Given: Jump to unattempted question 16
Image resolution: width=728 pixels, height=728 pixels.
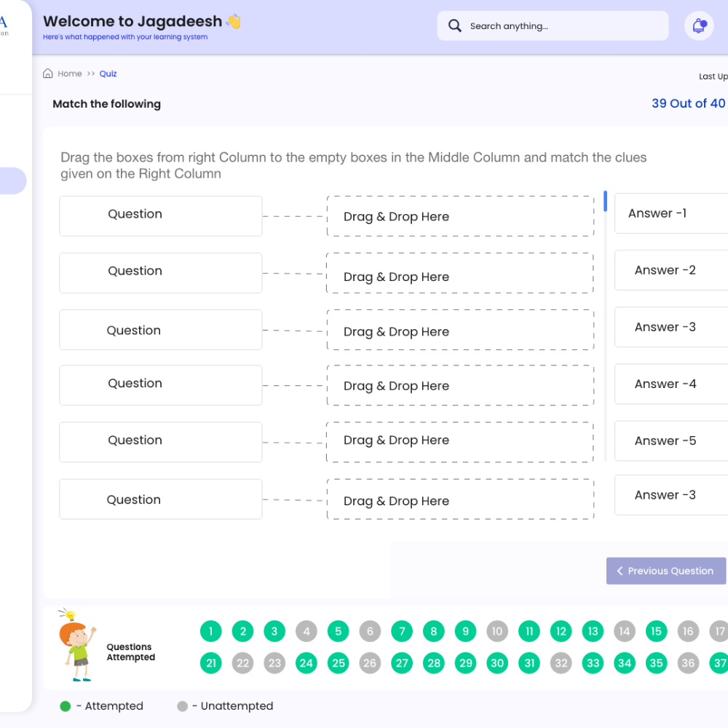Looking at the screenshot, I should [688, 631].
